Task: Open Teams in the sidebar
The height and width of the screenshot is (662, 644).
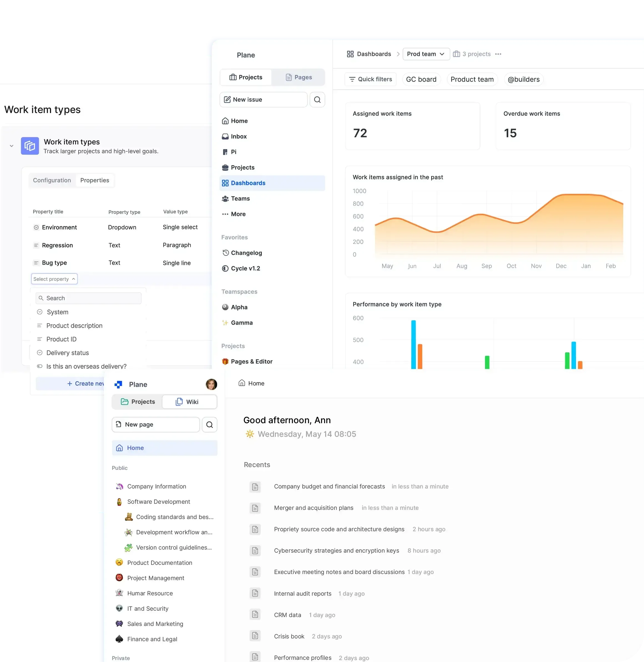Action: [240, 198]
